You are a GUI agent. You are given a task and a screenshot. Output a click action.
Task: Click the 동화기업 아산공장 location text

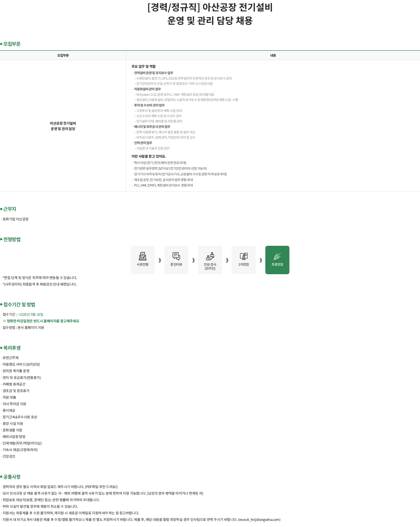tap(15, 219)
